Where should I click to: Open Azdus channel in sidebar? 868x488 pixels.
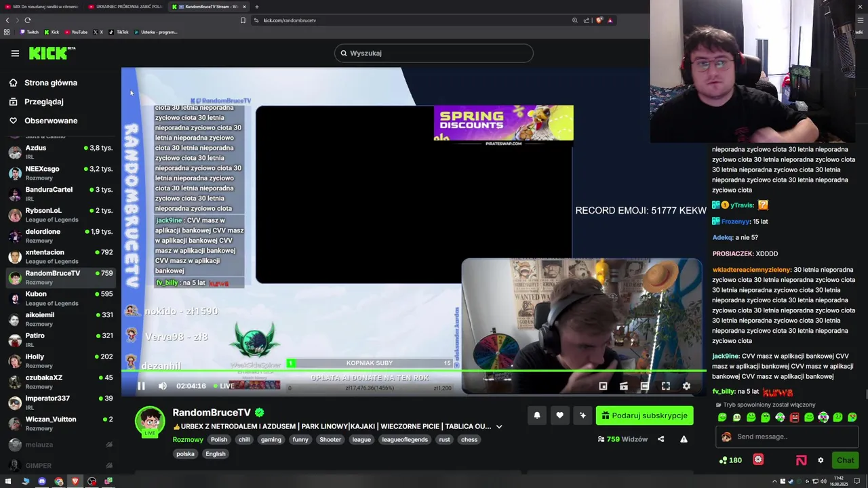[60, 152]
